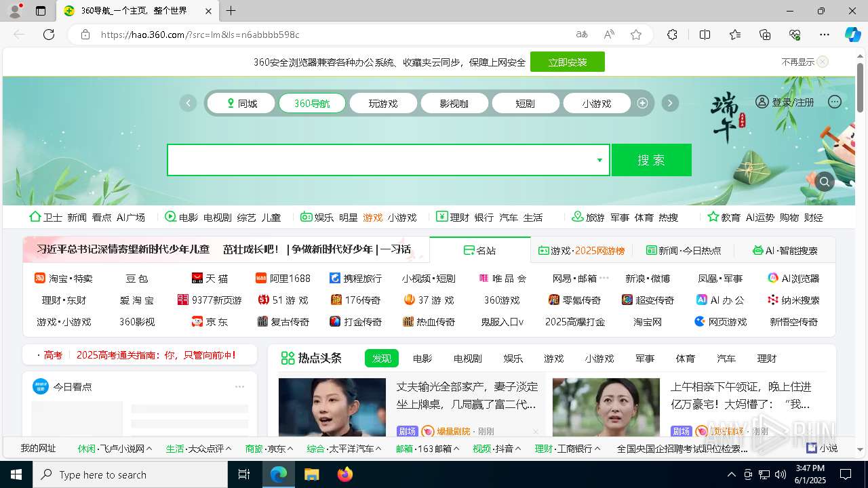Select 军事 in 热点头条 tabs
This screenshot has height=488, width=868.
645,359
